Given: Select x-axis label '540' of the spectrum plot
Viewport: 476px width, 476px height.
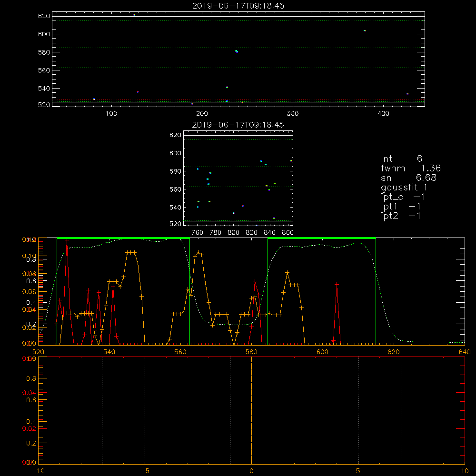Looking at the screenshot, I should pos(109,352).
